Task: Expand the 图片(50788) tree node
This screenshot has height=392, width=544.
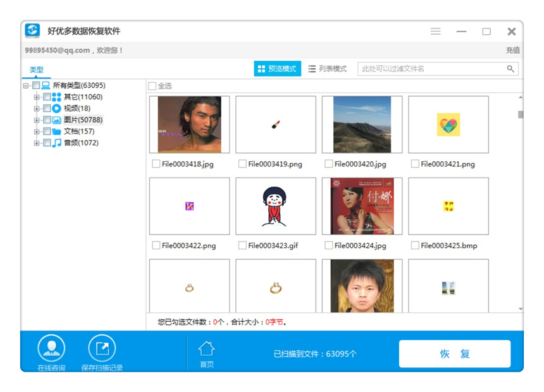Action: (37, 119)
